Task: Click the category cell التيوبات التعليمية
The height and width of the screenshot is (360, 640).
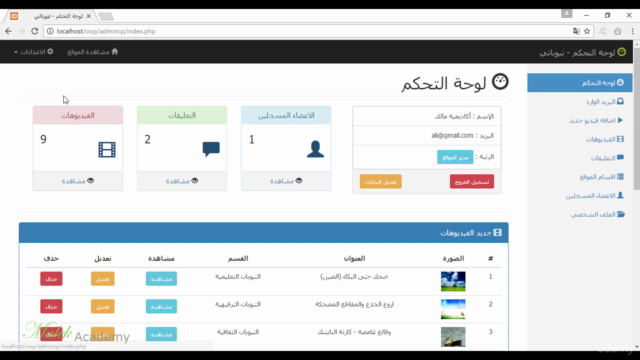Action: coord(238,277)
